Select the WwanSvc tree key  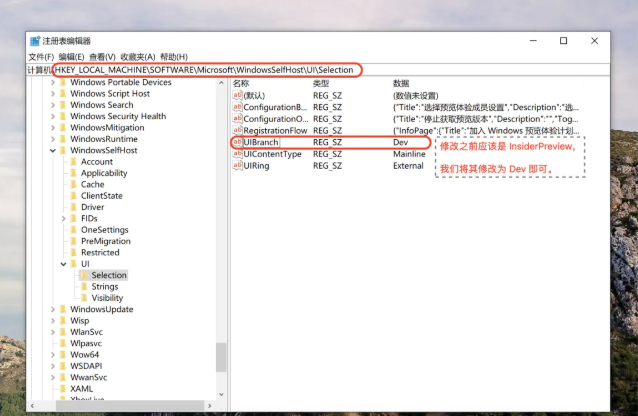[x=88, y=378]
